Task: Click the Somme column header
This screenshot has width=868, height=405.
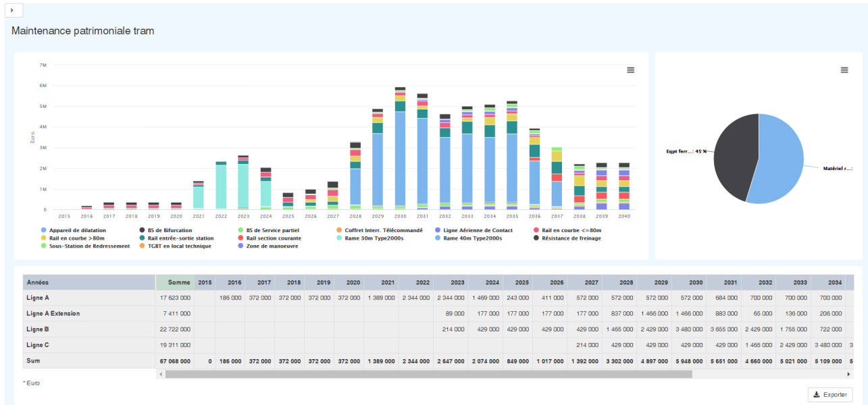Action: click(x=175, y=282)
